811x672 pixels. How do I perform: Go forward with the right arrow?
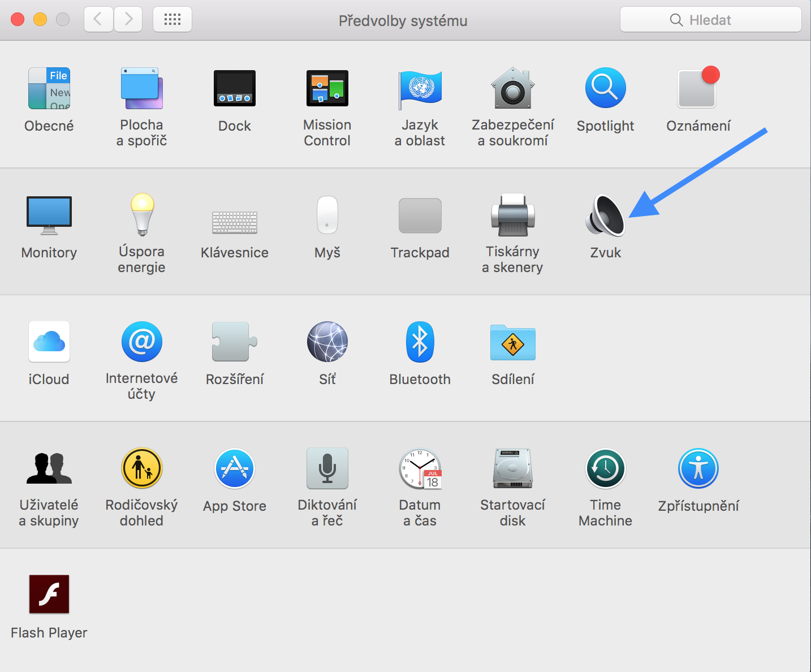tap(128, 20)
